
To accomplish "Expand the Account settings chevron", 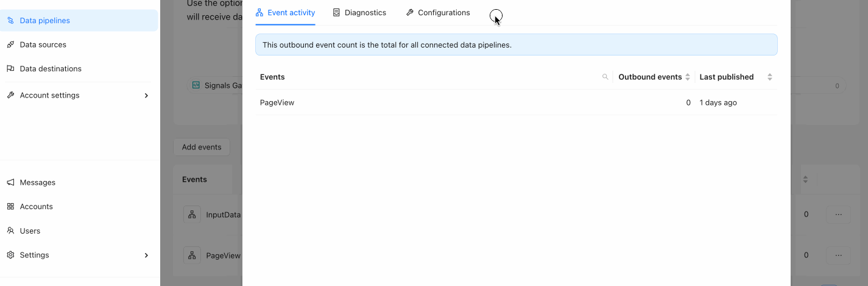I will point(146,95).
